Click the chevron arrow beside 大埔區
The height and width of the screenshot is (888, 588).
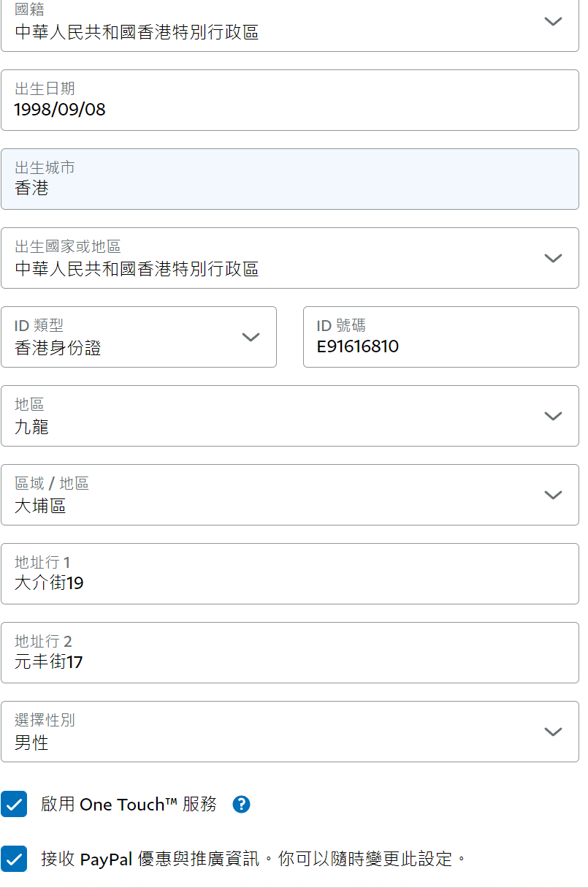click(553, 495)
